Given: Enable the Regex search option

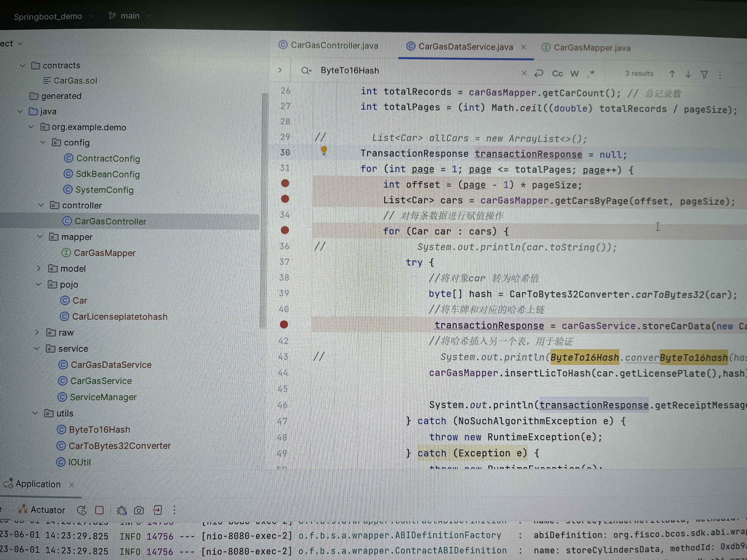Looking at the screenshot, I should point(591,74).
